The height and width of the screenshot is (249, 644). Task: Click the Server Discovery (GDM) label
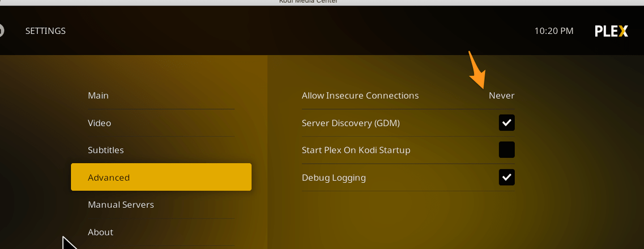coord(351,123)
